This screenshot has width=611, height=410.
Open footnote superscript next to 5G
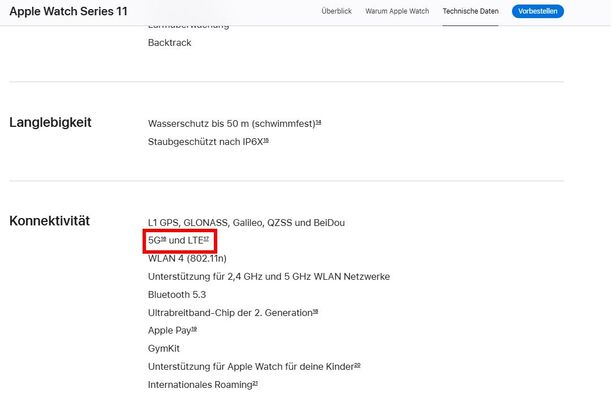point(163,239)
